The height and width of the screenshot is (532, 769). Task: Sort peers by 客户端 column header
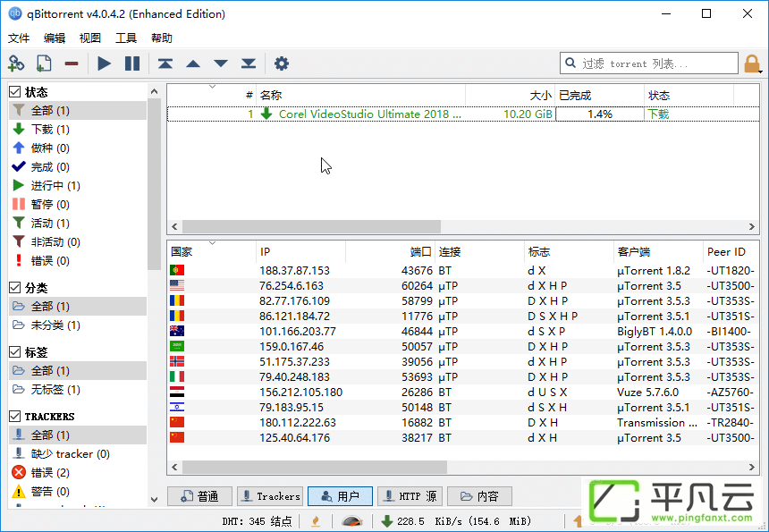coord(658,251)
